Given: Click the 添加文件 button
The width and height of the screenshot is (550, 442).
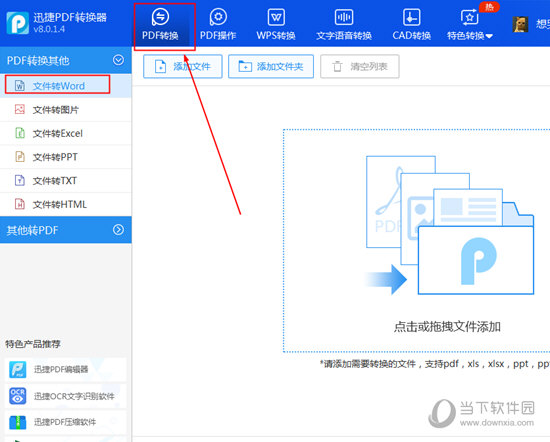Looking at the screenshot, I should click(x=183, y=66).
